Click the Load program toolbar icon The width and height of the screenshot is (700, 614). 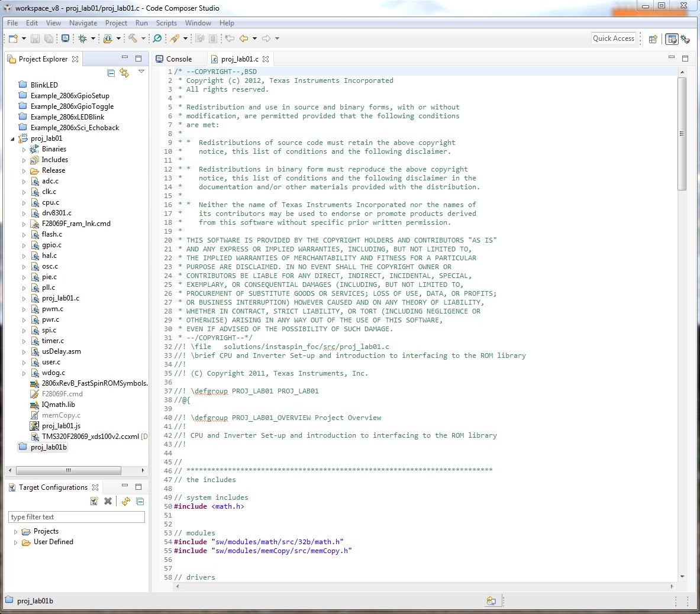[x=108, y=39]
